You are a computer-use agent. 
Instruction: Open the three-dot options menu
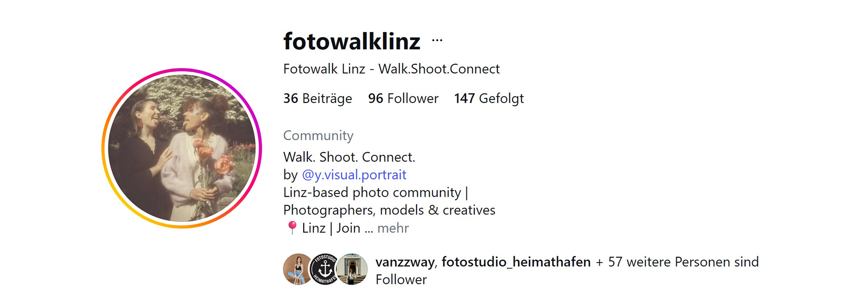click(x=437, y=41)
